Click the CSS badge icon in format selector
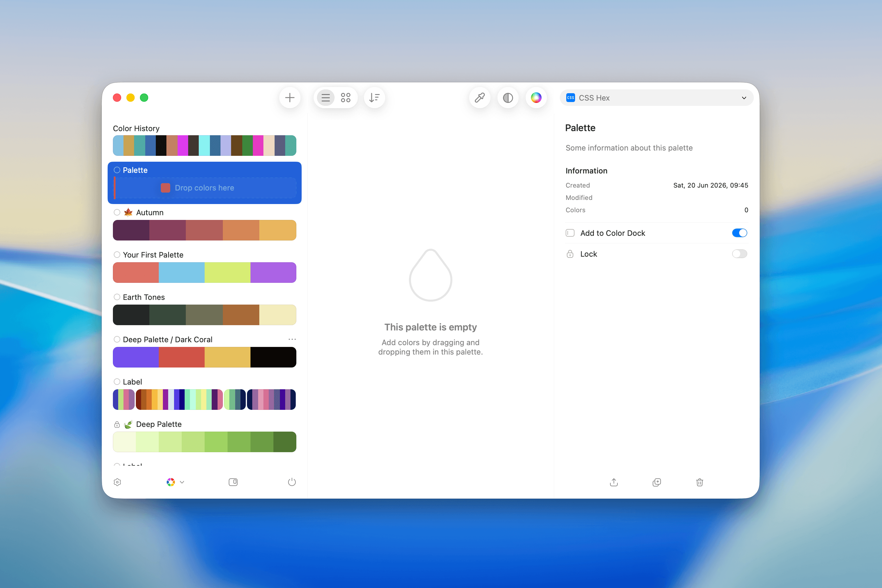The image size is (882, 588). (570, 98)
